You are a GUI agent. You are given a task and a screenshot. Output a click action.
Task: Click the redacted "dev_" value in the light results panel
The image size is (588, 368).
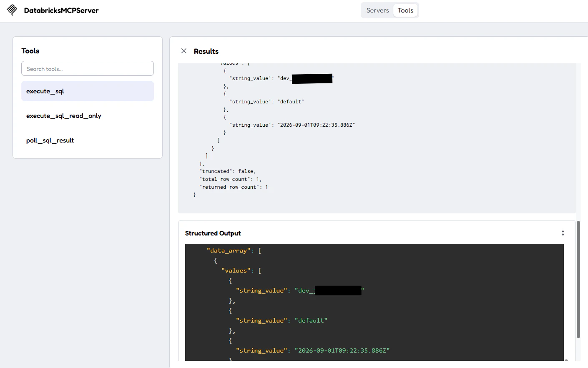(x=306, y=78)
